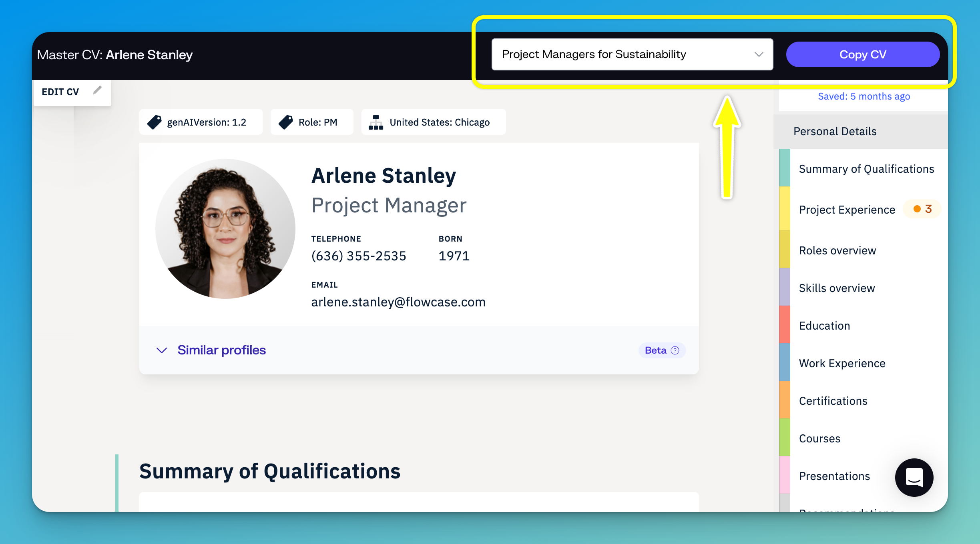Open the chat support bubble icon

coord(914,477)
